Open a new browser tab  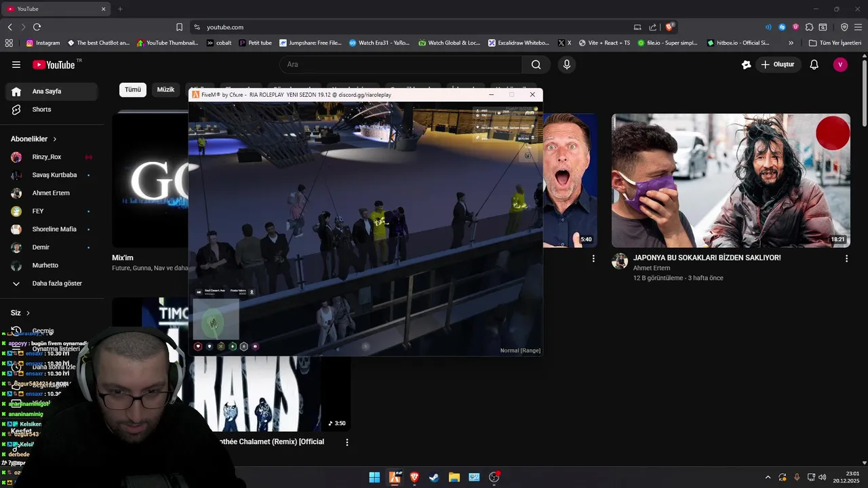pos(120,9)
